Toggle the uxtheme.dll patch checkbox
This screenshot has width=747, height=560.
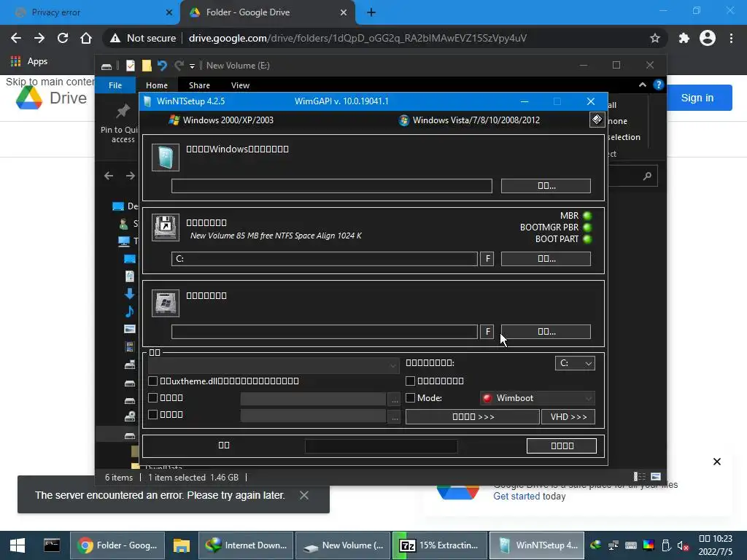click(153, 381)
